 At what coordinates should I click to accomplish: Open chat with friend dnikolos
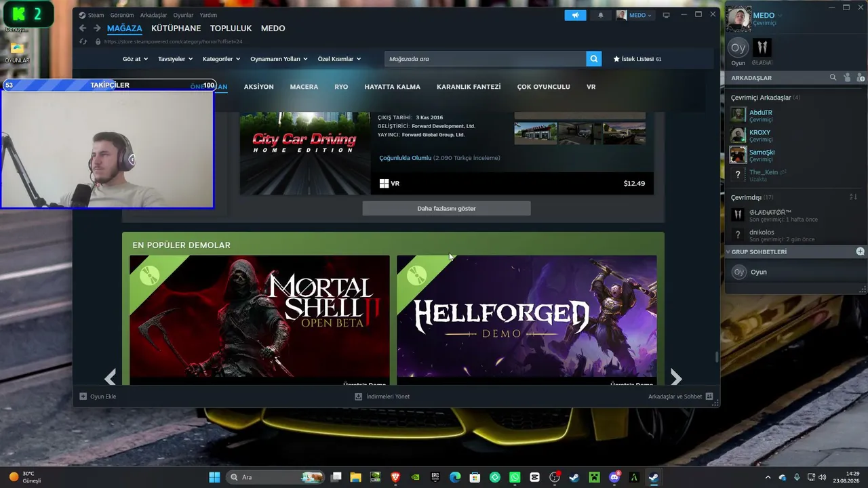[795, 235]
